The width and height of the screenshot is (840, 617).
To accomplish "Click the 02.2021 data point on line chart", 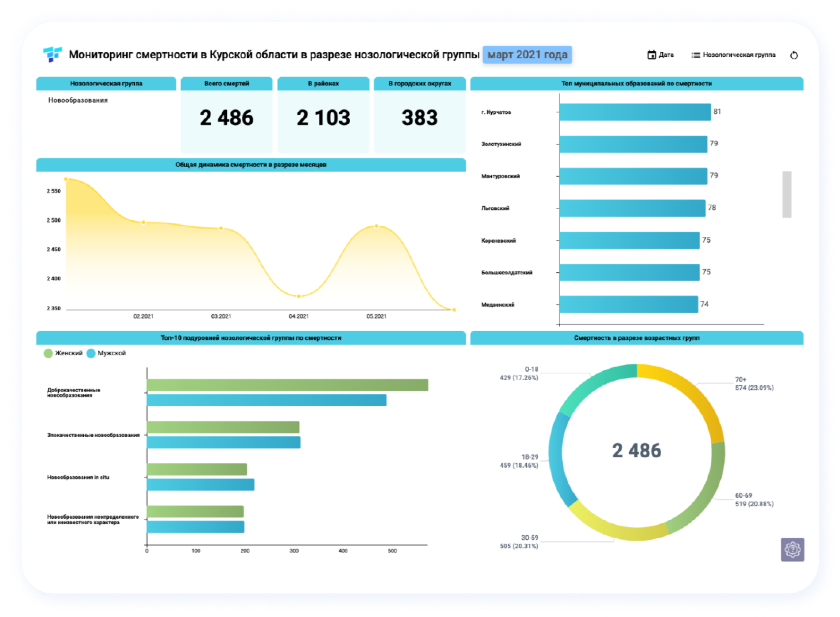I will pos(143,223).
